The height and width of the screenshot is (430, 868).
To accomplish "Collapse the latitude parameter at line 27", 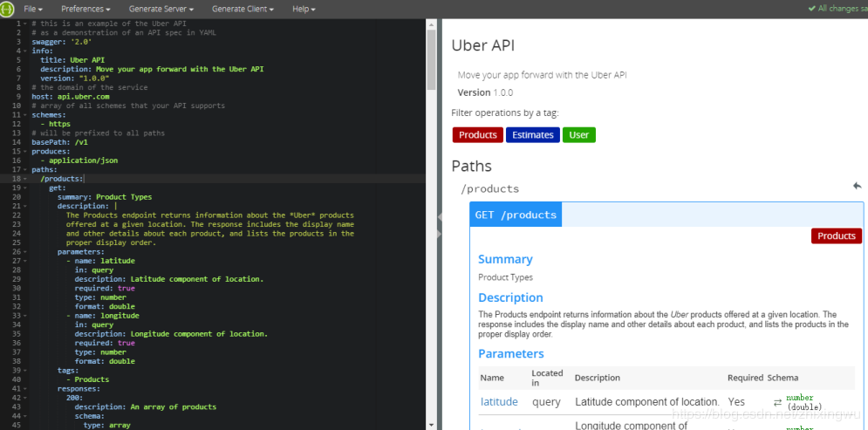I will point(25,261).
